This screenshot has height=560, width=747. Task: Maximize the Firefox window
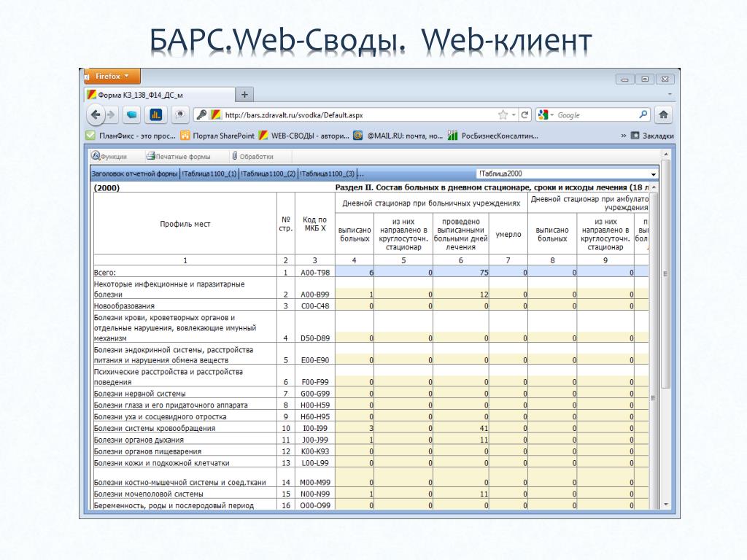pyautogui.click(x=645, y=79)
